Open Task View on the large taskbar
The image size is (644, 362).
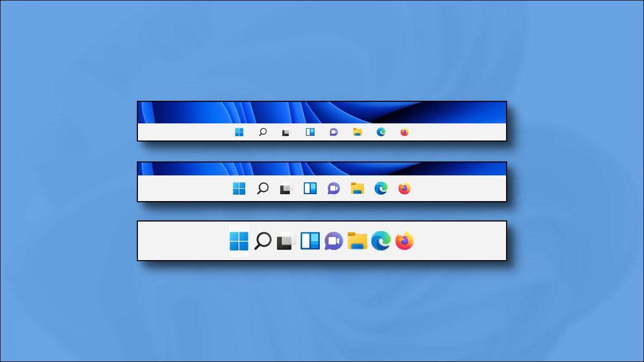point(286,241)
